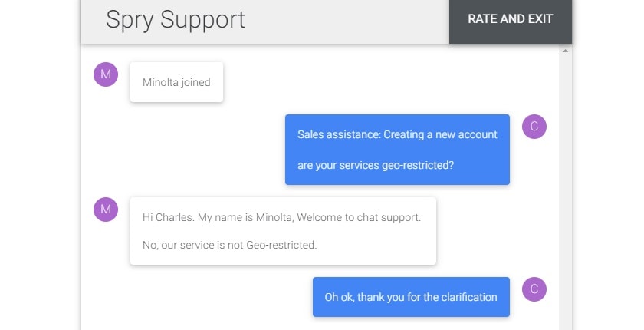
Task: Click the are your services geo-restricted? line
Action: click(x=376, y=165)
